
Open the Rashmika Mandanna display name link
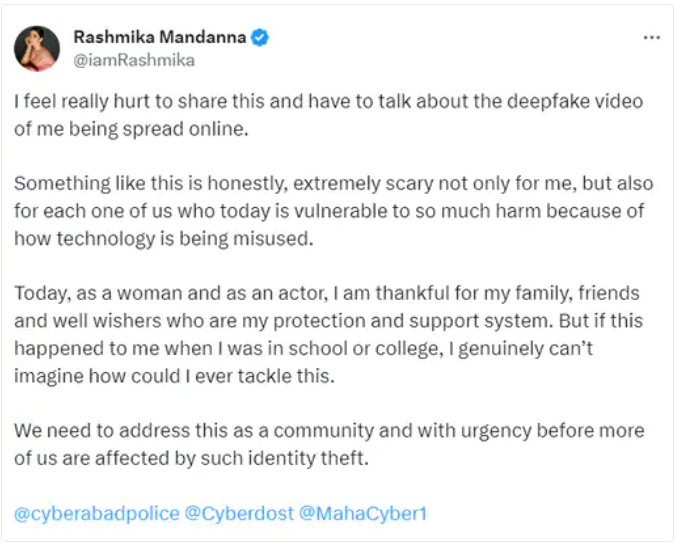(160, 37)
